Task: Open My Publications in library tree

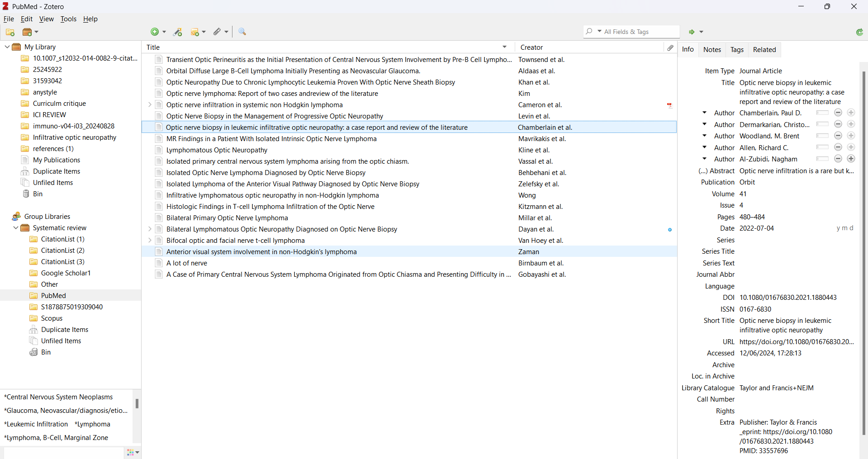Action: pyautogui.click(x=56, y=160)
